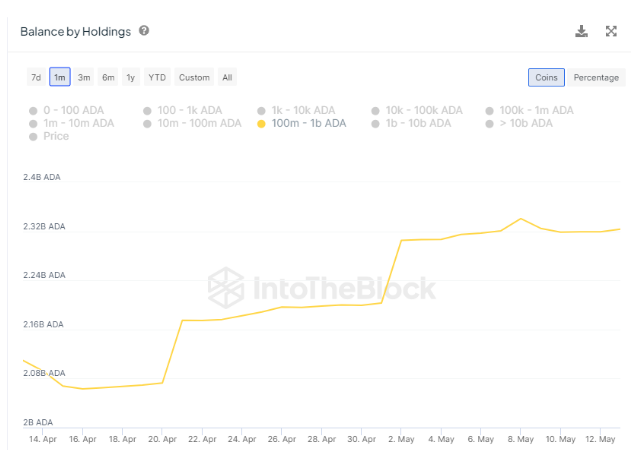
Task: Switch to 3m time range
Action: pyautogui.click(x=84, y=78)
